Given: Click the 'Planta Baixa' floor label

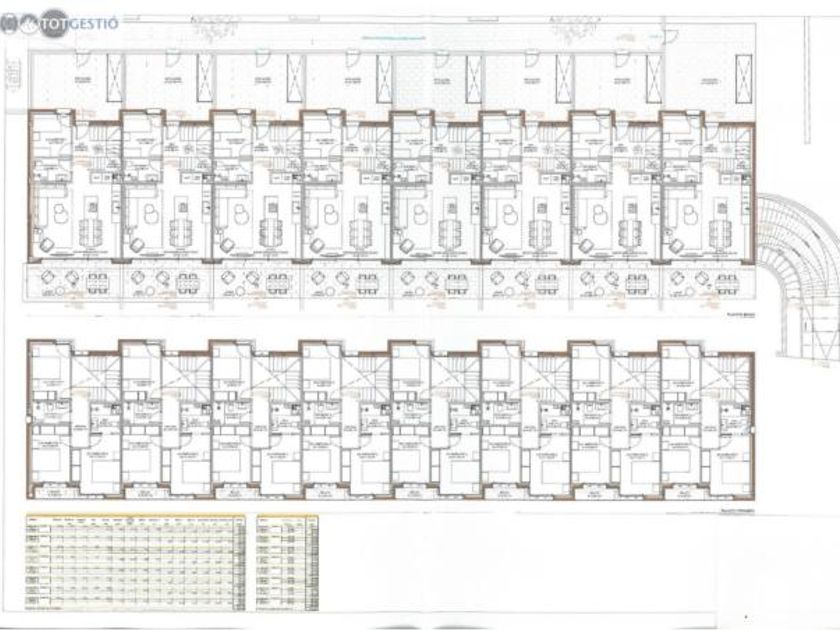Looking at the screenshot, I should [x=739, y=316].
